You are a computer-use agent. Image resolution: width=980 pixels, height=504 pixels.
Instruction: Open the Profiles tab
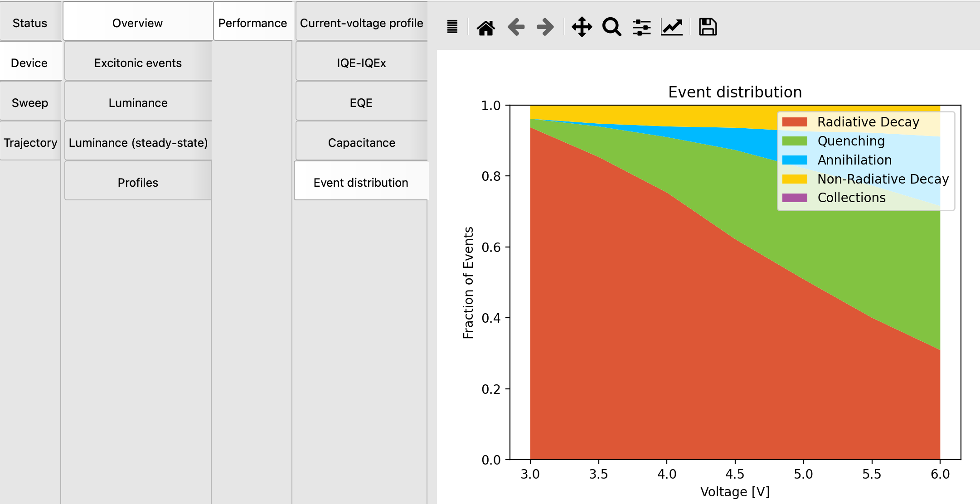pos(138,183)
